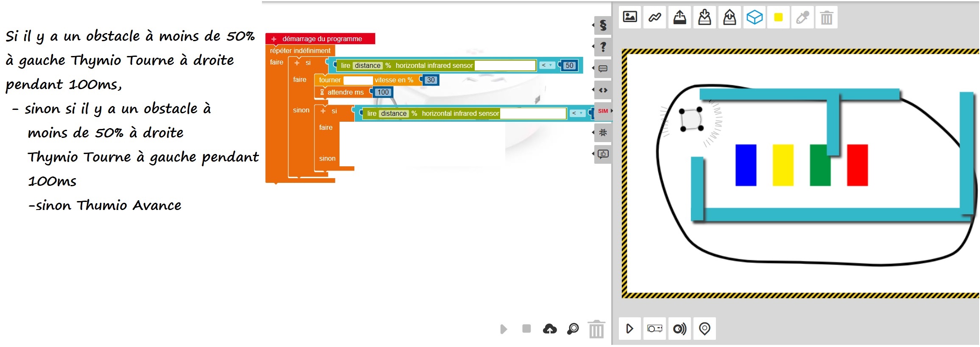
Task: Expand the second less-than comparison dropdown
Action: [x=577, y=113]
